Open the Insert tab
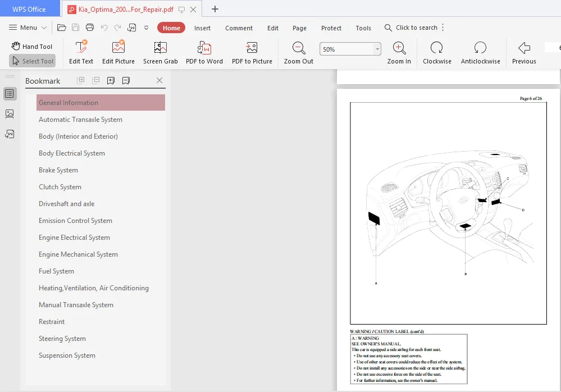Screen dimensions: 561x392 click(202, 28)
